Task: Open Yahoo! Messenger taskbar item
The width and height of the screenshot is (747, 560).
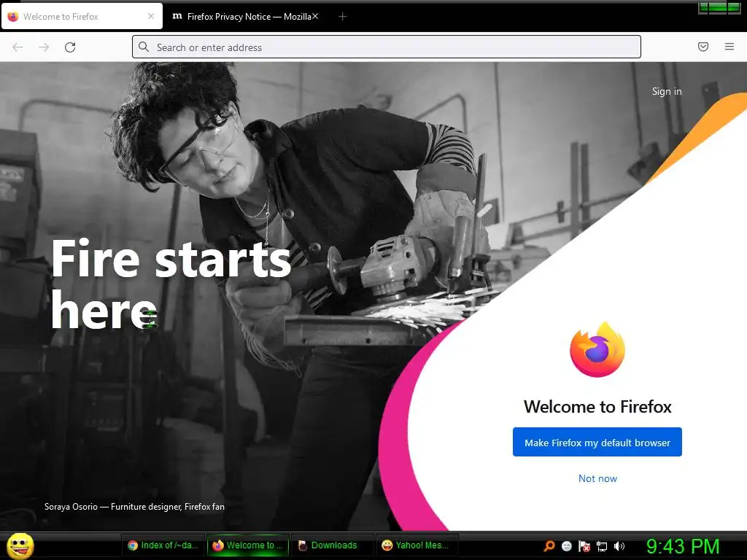Action: coord(417,545)
